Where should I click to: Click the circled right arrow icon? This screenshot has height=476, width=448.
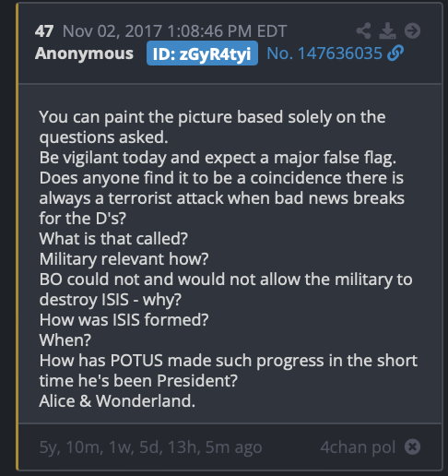(412, 30)
